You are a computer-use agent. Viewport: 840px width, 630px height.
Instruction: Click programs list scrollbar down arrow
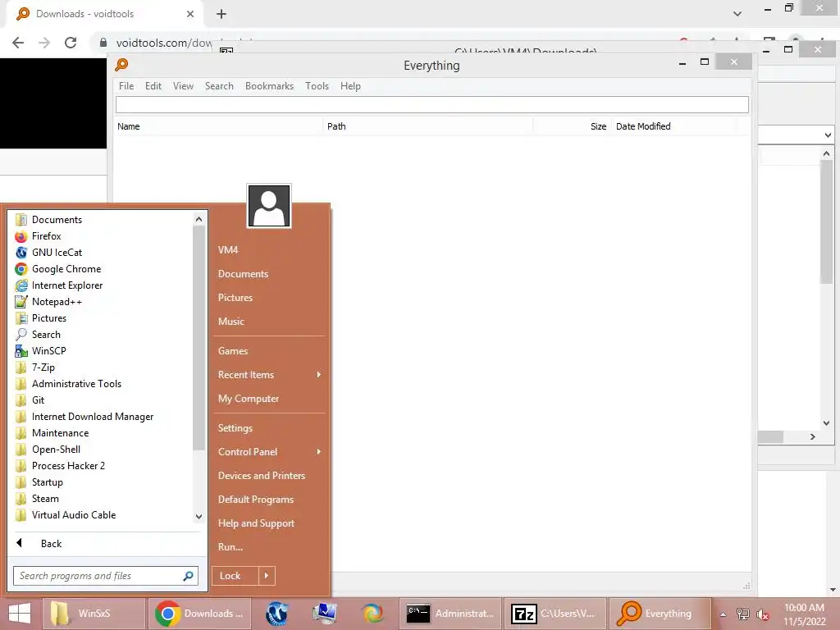click(199, 517)
